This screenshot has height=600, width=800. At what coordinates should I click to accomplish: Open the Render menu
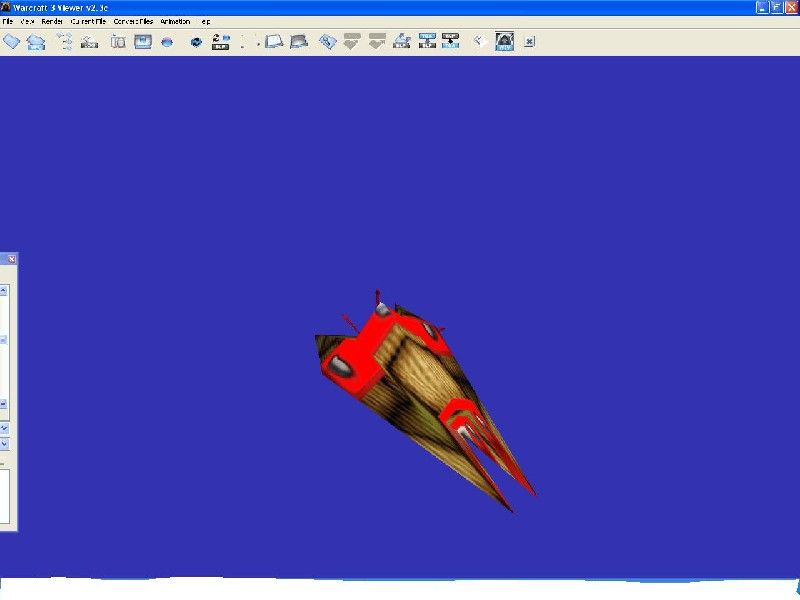coord(52,21)
